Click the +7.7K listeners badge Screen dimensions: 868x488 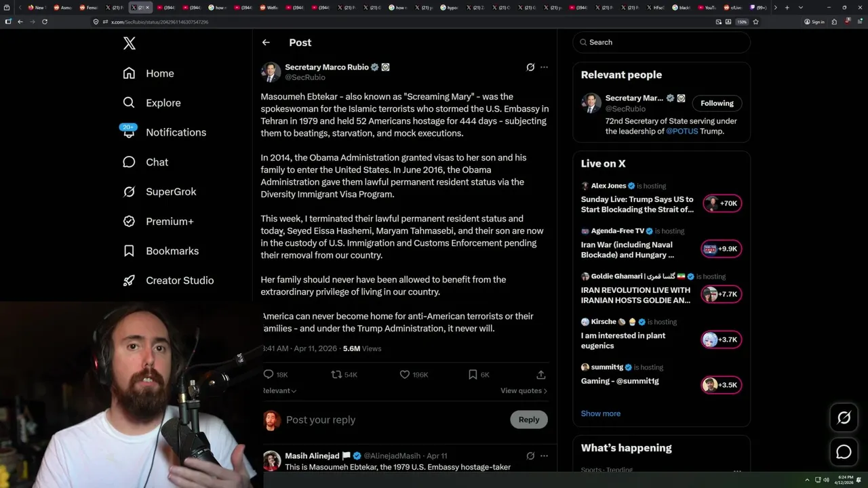pyautogui.click(x=722, y=294)
